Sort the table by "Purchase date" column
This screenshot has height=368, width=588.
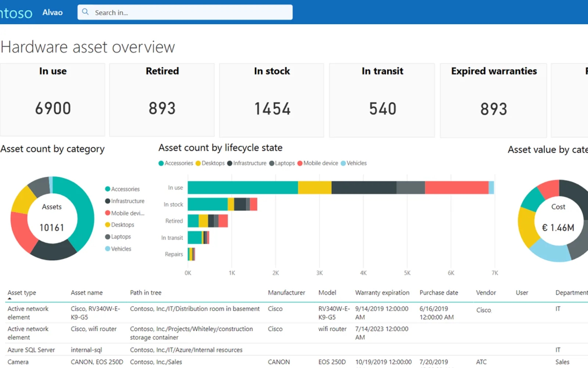[x=439, y=293]
